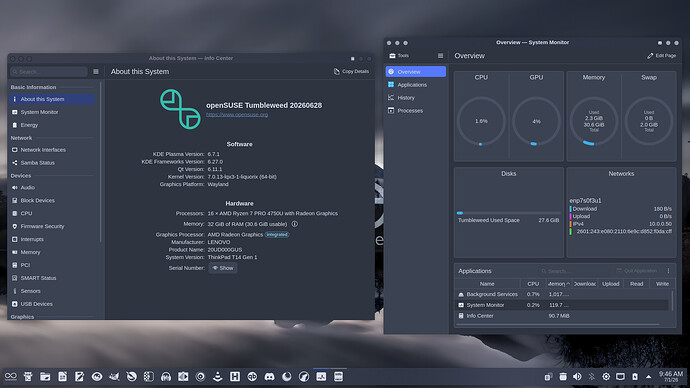Open the Energy page in Info Center

click(x=52, y=125)
